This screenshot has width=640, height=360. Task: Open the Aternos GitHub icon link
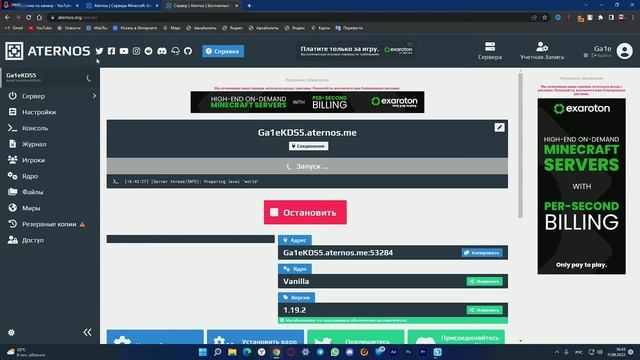pos(188,51)
